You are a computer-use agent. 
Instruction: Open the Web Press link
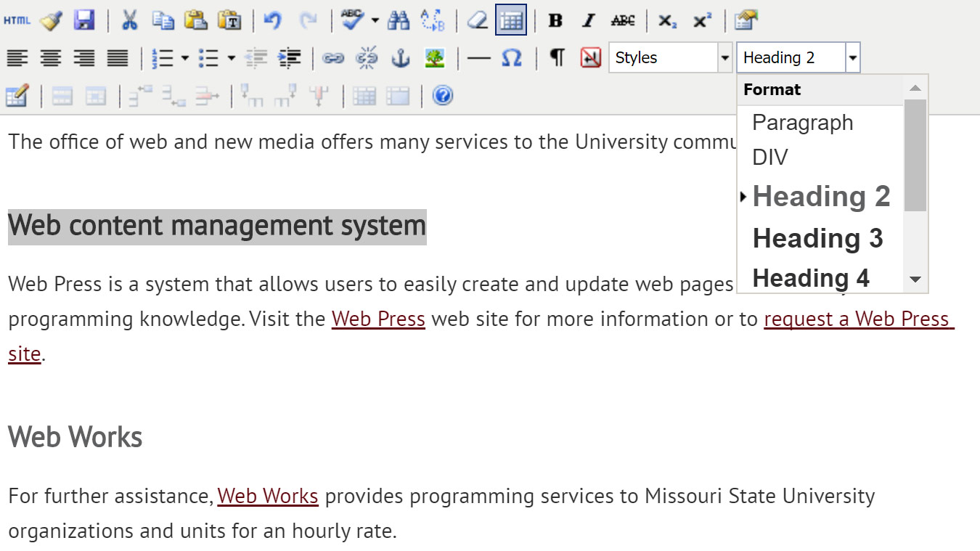point(377,319)
